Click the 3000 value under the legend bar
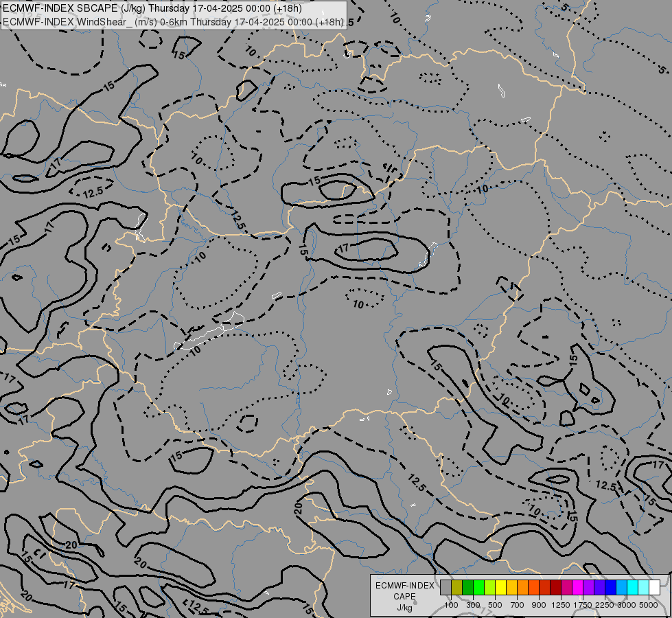Screen dimensions: 672x618 pyautogui.click(x=627, y=605)
